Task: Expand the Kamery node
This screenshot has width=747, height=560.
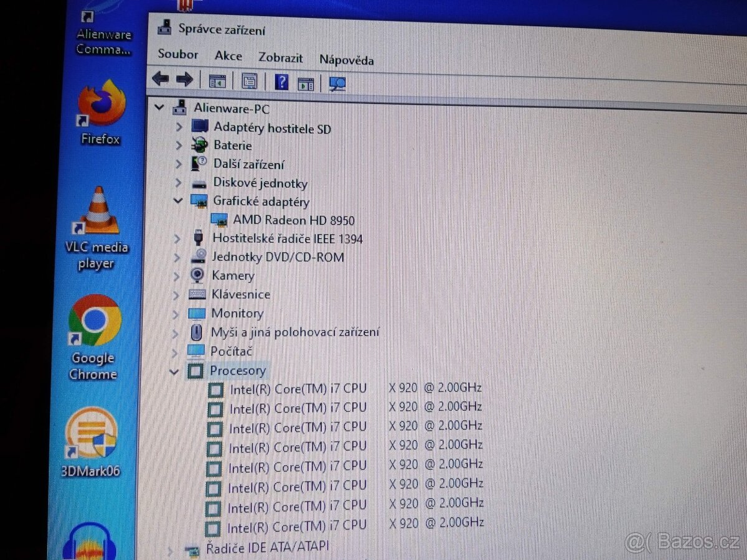Action: click(177, 276)
